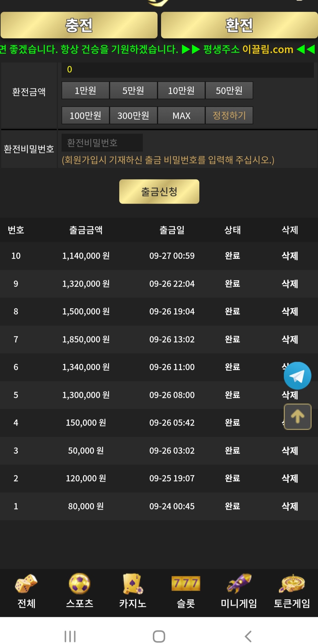Tap the Android back navigation icon
This screenshot has width=318, height=644.
[x=248, y=636]
